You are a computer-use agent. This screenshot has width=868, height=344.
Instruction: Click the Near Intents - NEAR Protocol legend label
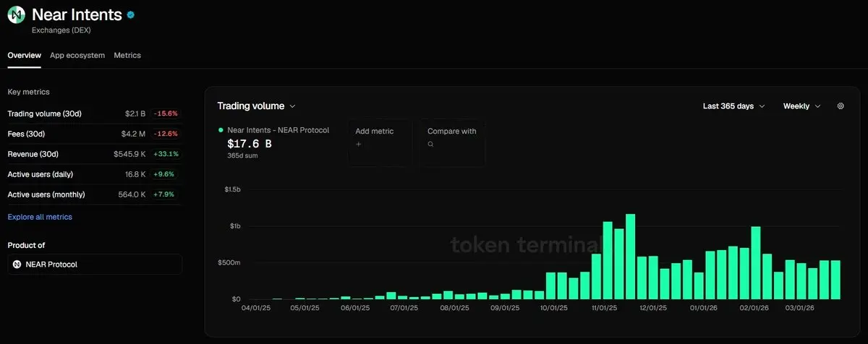[278, 130]
